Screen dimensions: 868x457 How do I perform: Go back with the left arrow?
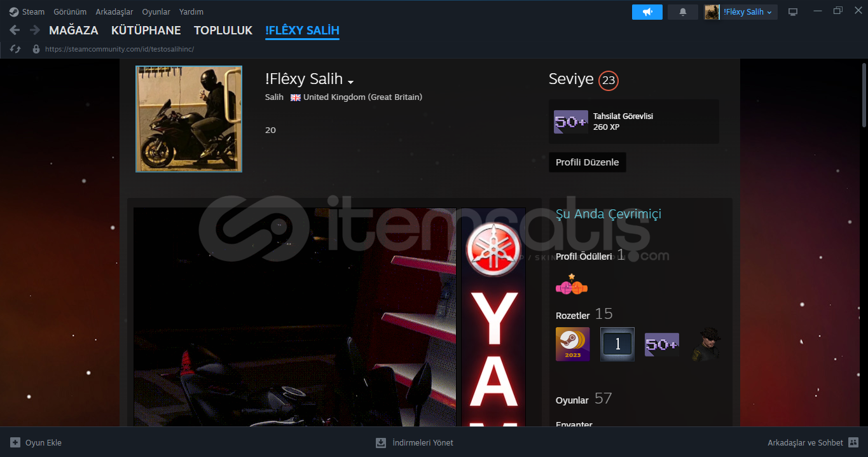click(15, 30)
